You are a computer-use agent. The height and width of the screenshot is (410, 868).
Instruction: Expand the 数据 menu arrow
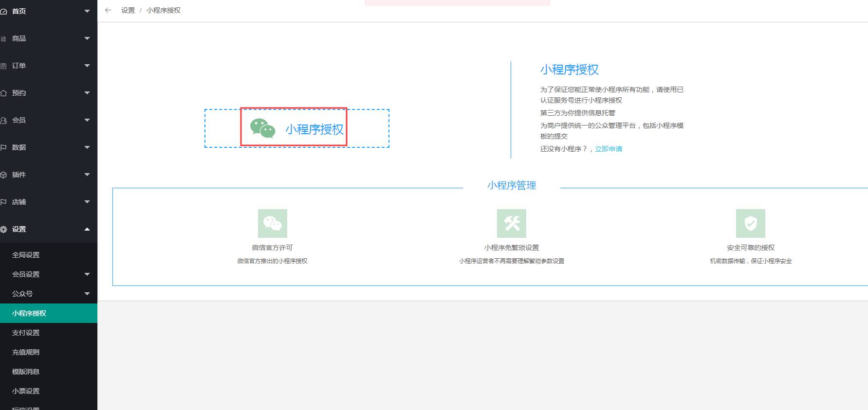click(87, 147)
